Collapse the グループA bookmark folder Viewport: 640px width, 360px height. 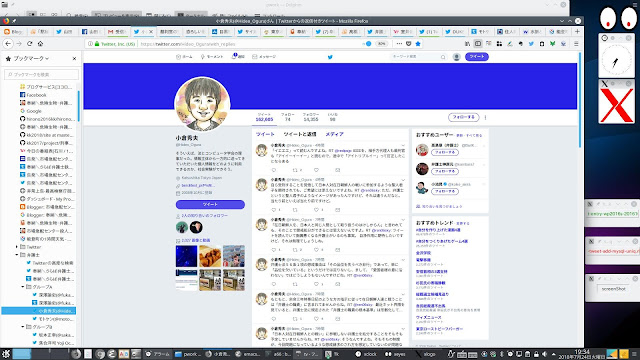23,287
